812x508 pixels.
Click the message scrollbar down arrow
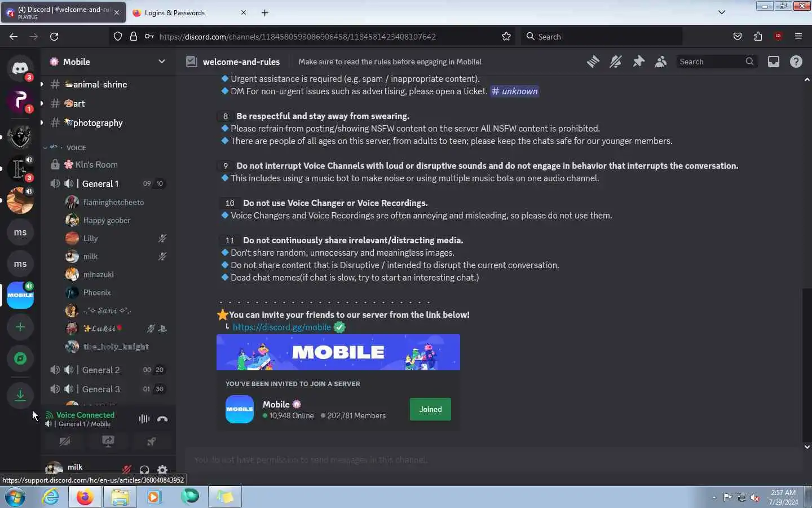(807, 446)
